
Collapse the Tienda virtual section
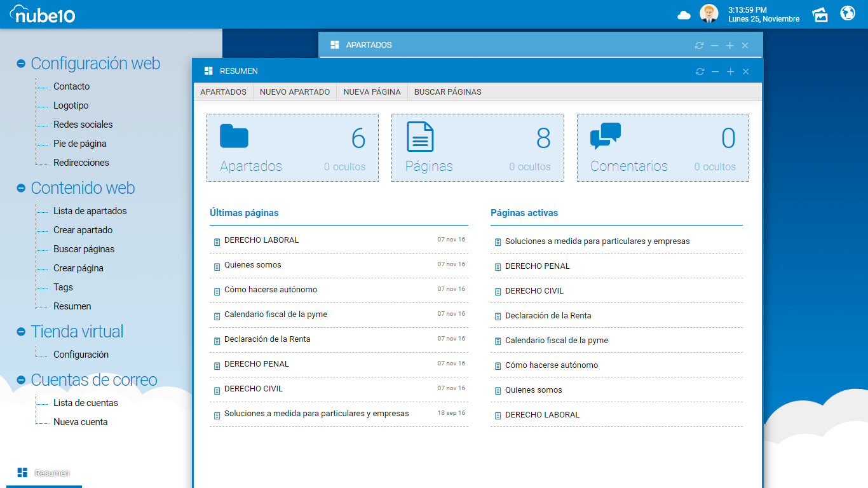coord(21,332)
